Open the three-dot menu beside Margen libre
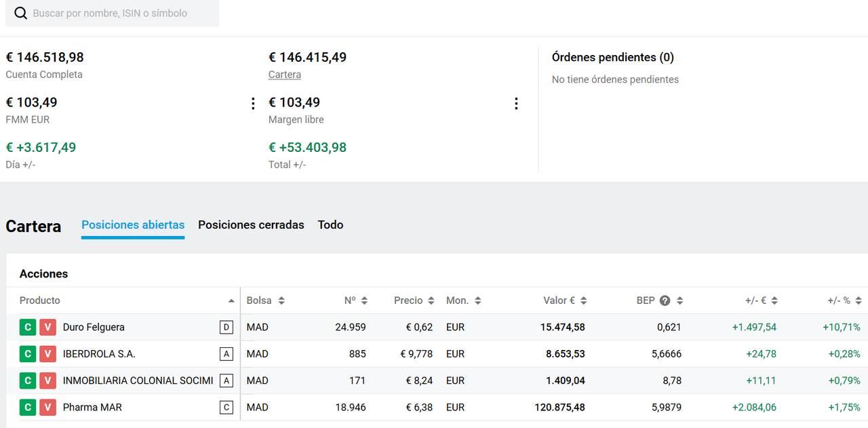The width and height of the screenshot is (868, 428). tap(516, 103)
